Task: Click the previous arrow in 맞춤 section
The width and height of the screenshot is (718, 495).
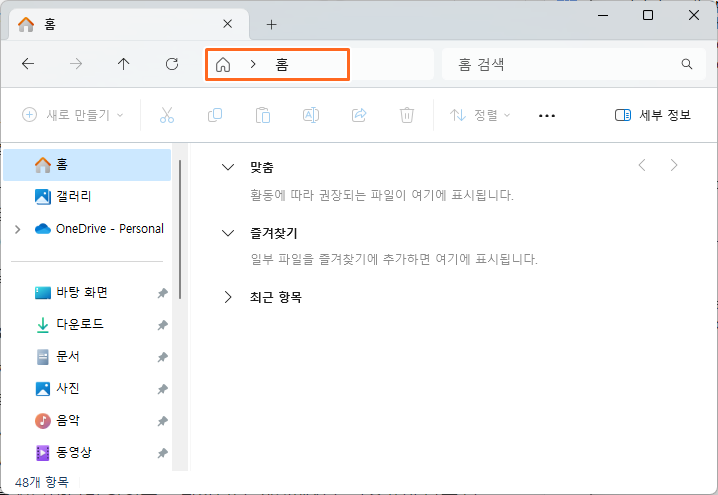Action: 642,165
